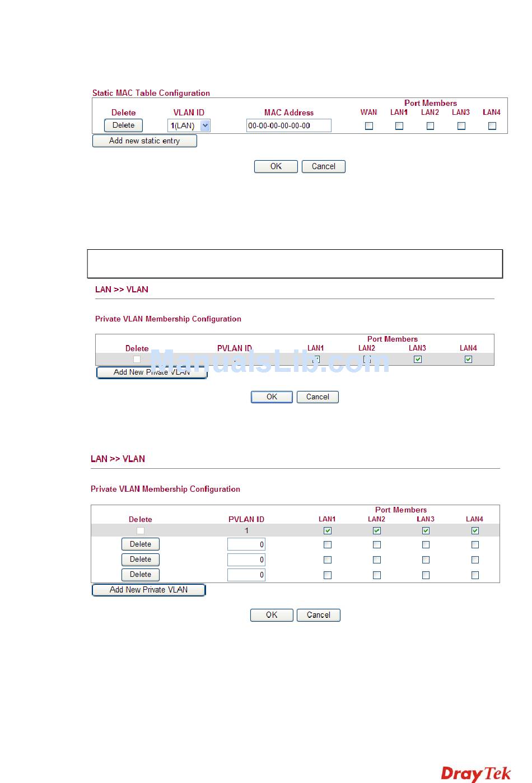Click the Static MAC Table Configuration heading
532x783 pixels.
(151, 93)
